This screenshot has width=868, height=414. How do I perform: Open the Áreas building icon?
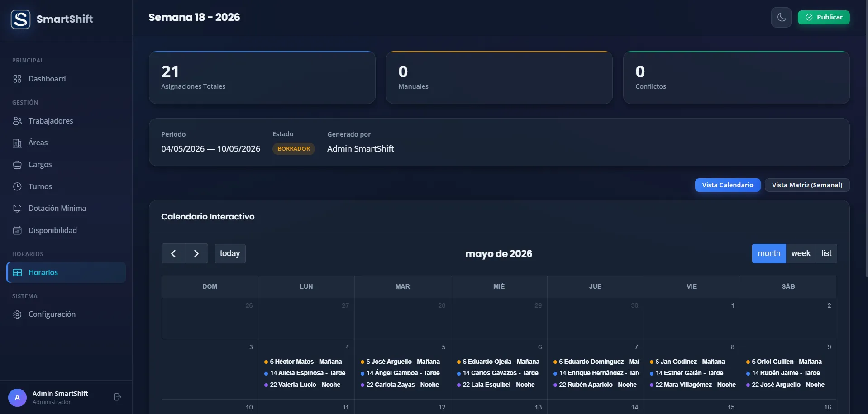pos(17,143)
